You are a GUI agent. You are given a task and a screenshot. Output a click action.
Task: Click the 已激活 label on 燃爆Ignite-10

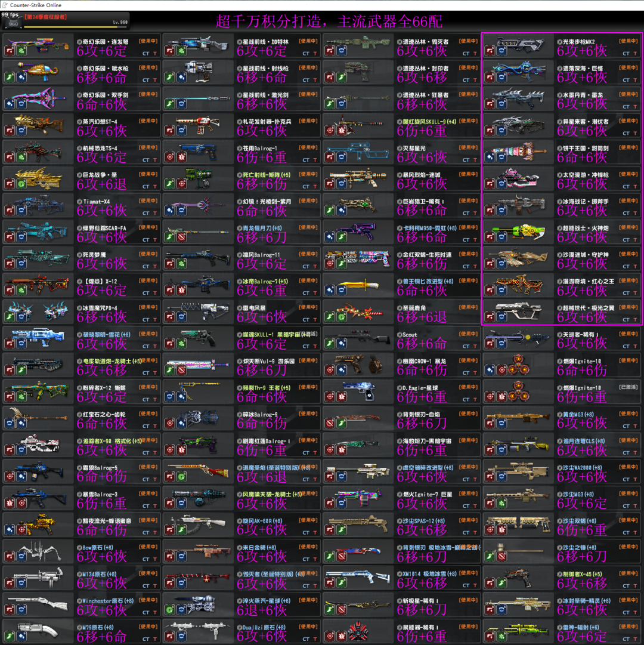point(628,387)
